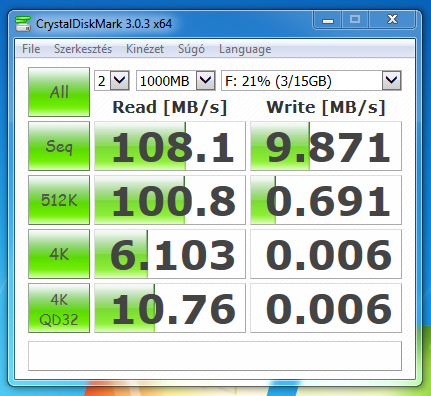431x396 pixels.
Task: Start the Seq sequential test
Action: pos(59,146)
